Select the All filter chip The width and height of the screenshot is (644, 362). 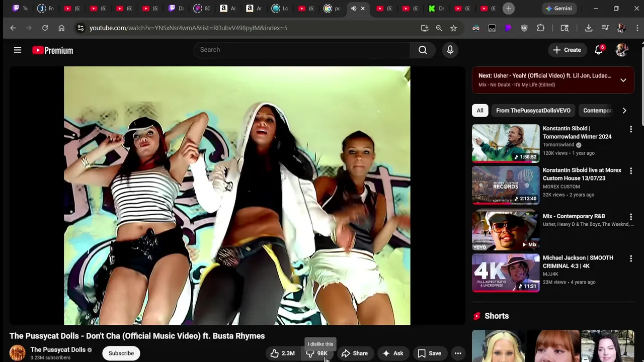[480, 111]
